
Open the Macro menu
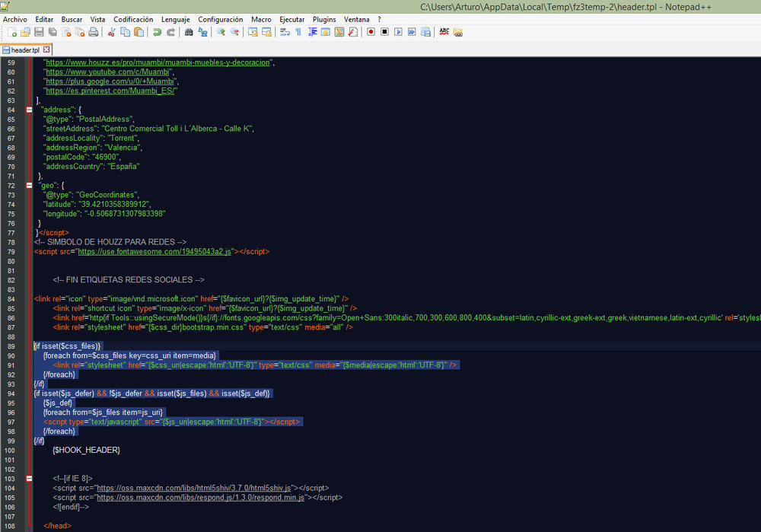[x=261, y=19]
